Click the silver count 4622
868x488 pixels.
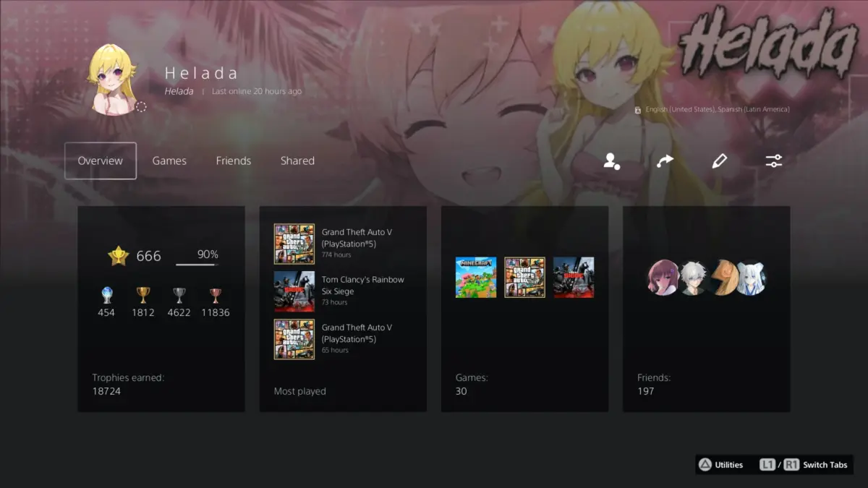(179, 312)
